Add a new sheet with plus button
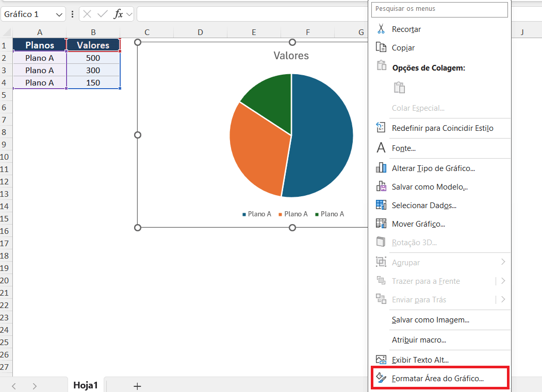The height and width of the screenshot is (392, 542). pos(137,386)
